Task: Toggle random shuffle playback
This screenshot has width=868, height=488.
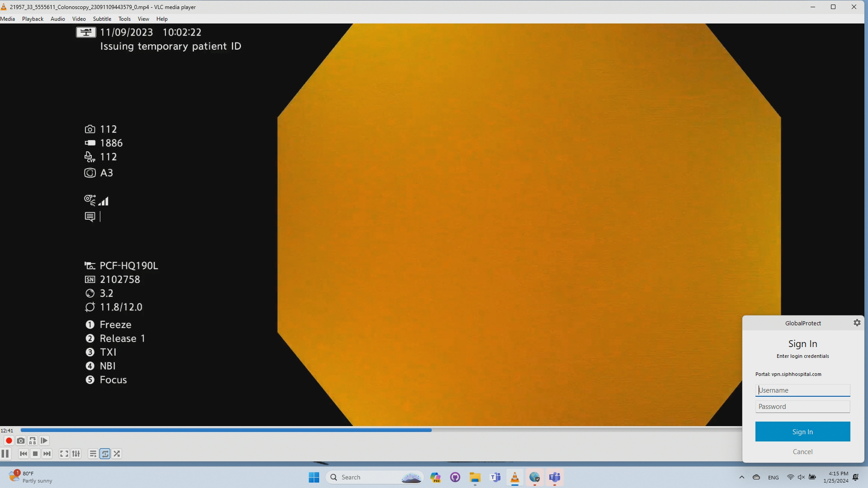Action: pos(117,454)
